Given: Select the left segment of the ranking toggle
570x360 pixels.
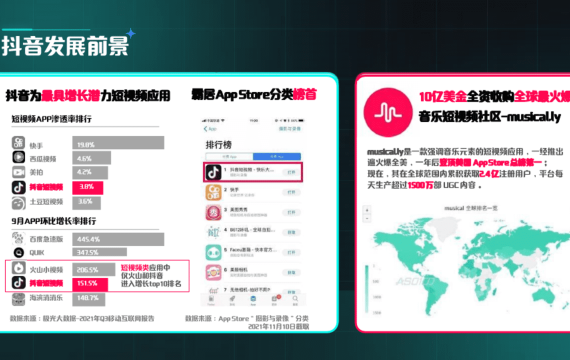Looking at the screenshot, I should [229, 157].
